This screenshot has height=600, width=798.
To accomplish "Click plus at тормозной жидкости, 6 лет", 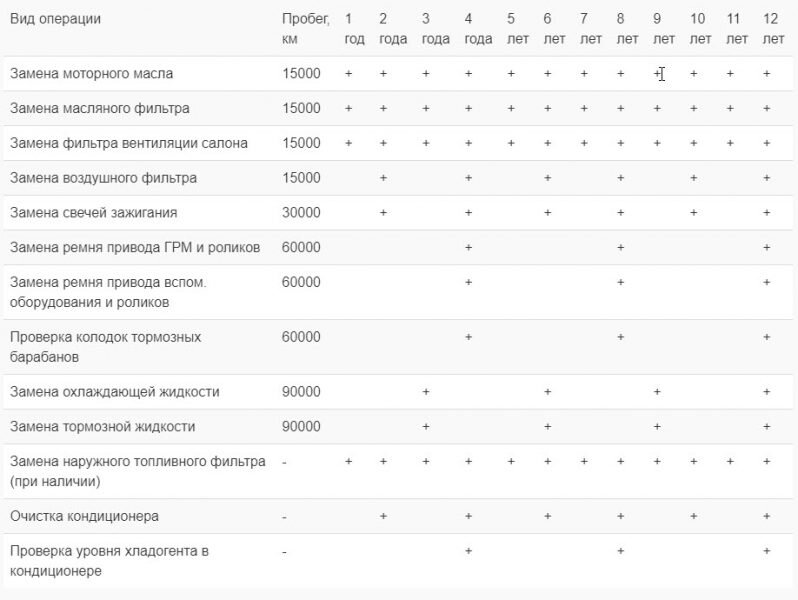I will pyautogui.click(x=548, y=426).
